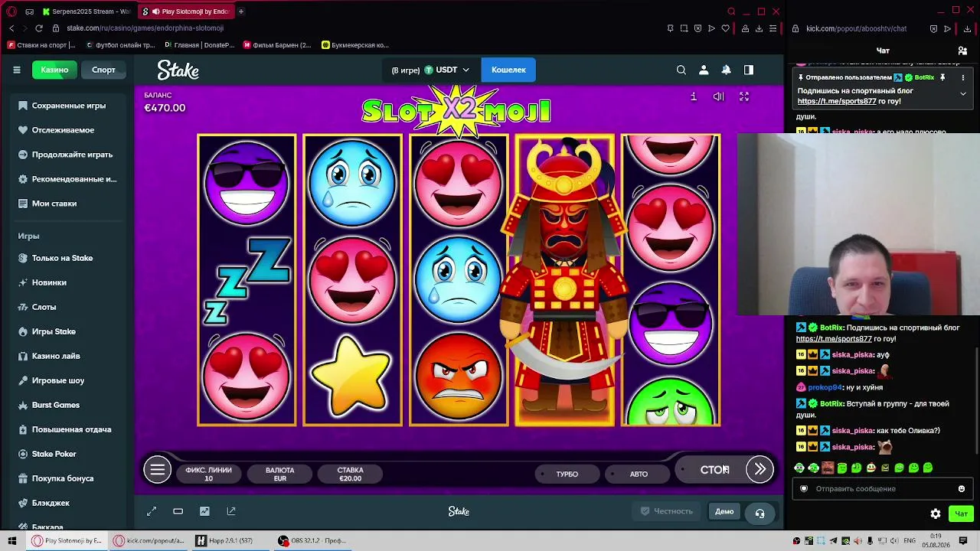
Task: Open emoji picker in chat input
Action: (962, 489)
